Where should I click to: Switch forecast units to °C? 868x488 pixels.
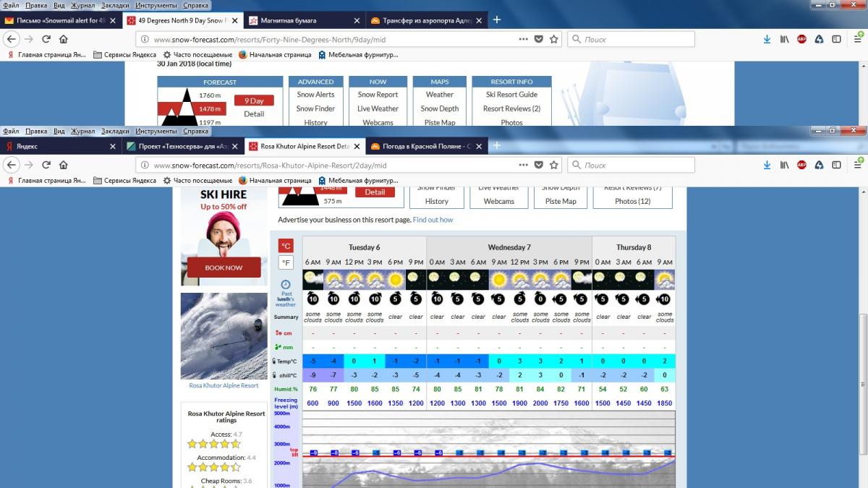(286, 246)
